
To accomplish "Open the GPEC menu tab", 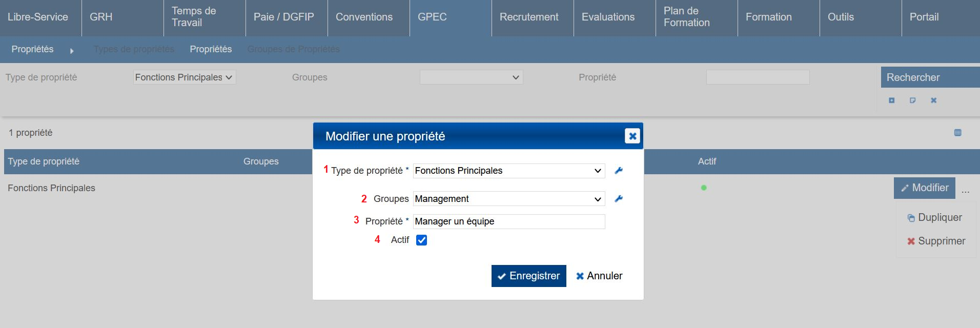I will 432,17.
